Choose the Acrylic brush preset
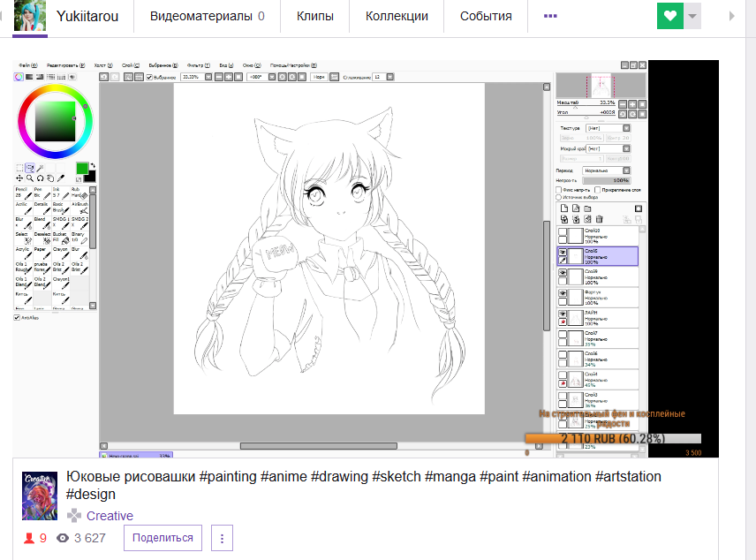 coord(23,253)
